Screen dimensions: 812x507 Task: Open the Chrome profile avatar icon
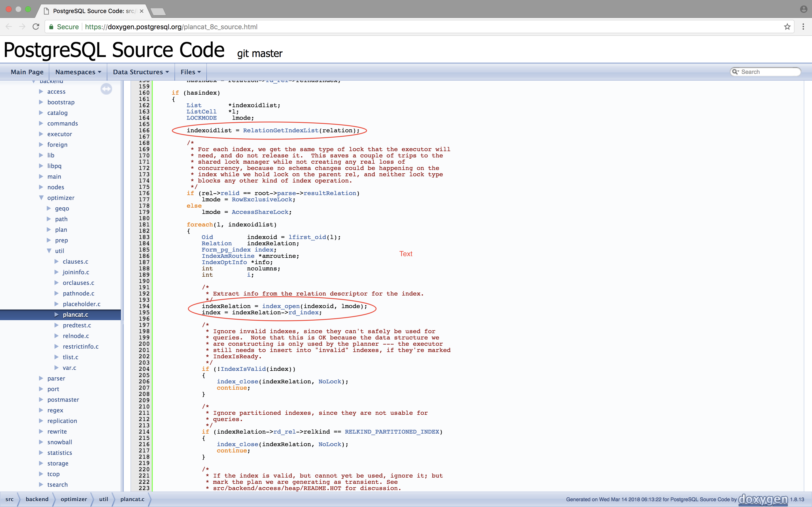(803, 9)
